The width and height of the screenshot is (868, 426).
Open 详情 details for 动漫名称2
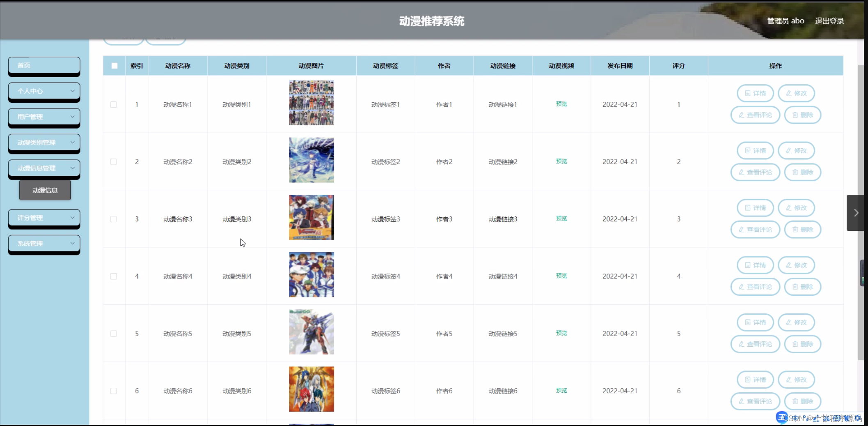tap(755, 150)
